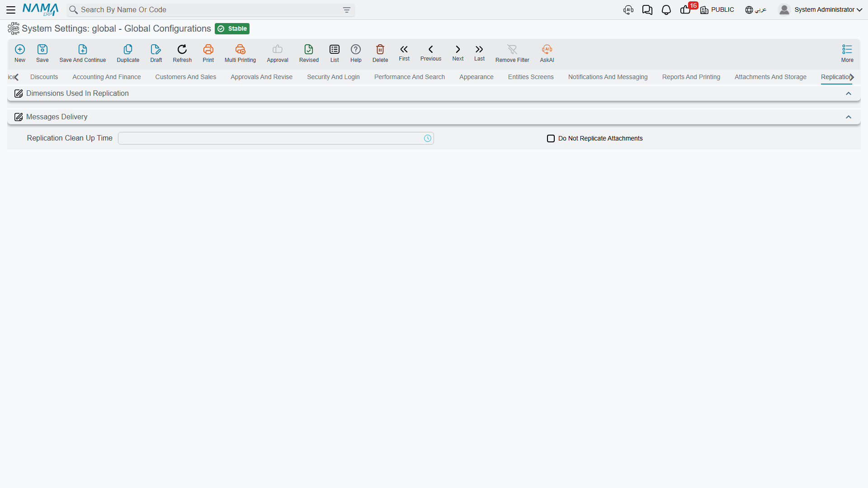Switch to Accounting And Finance tab
The height and width of the screenshot is (488, 868).
pyautogui.click(x=107, y=77)
